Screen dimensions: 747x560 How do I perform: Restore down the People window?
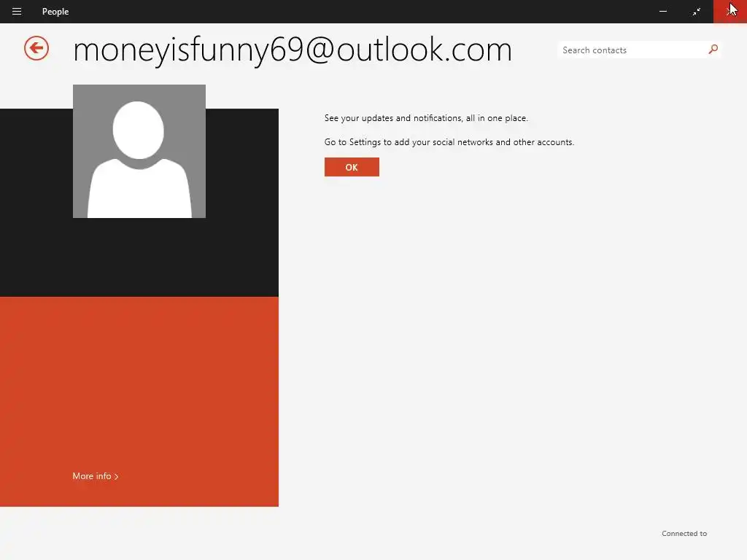pyautogui.click(x=697, y=12)
